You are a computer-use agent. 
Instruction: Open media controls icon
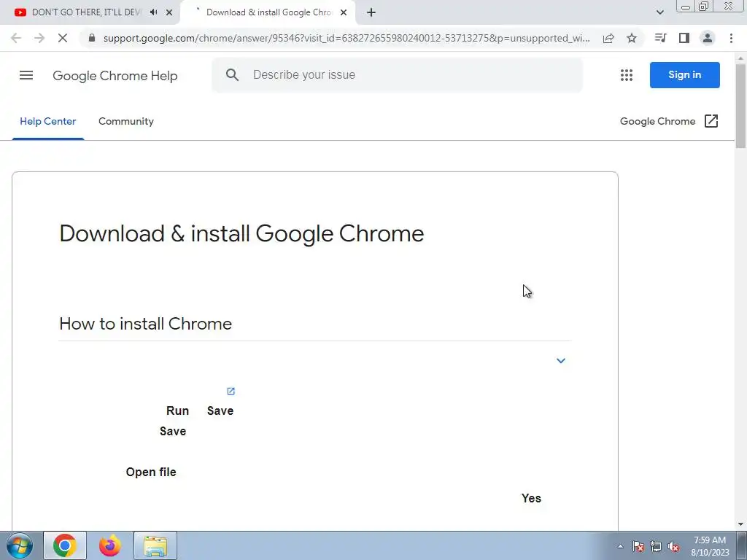pos(660,38)
